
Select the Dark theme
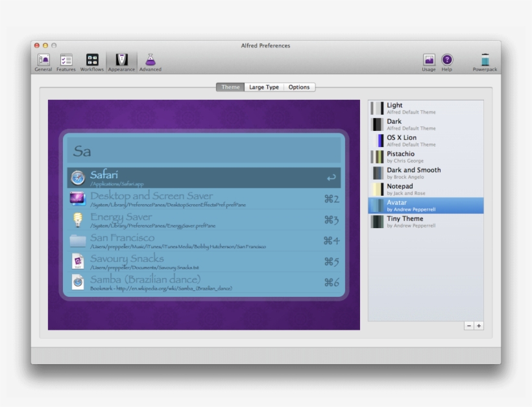click(426, 124)
